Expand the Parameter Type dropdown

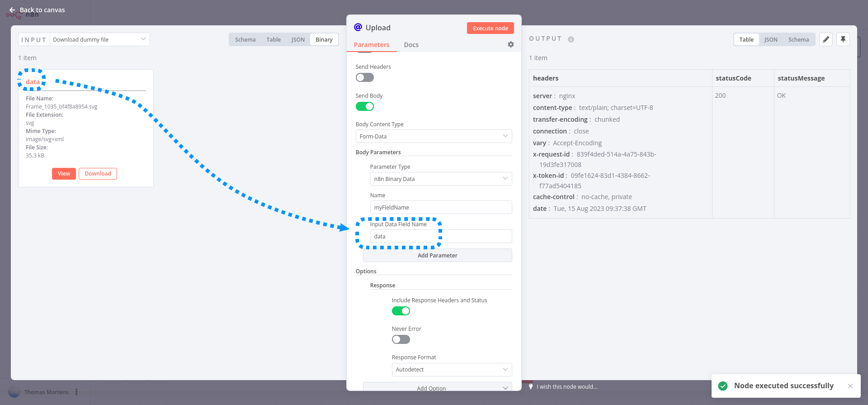click(x=441, y=179)
